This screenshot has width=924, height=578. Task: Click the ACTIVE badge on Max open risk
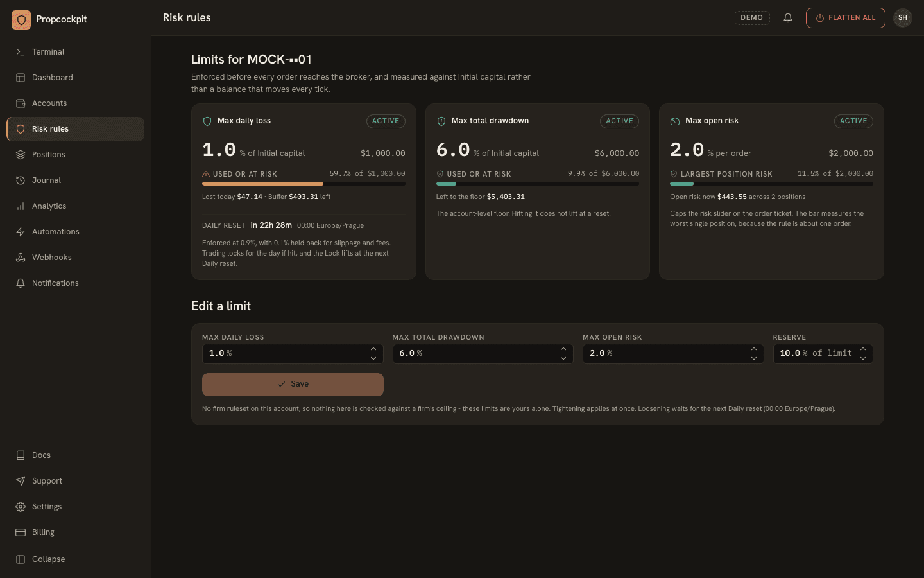pos(853,121)
